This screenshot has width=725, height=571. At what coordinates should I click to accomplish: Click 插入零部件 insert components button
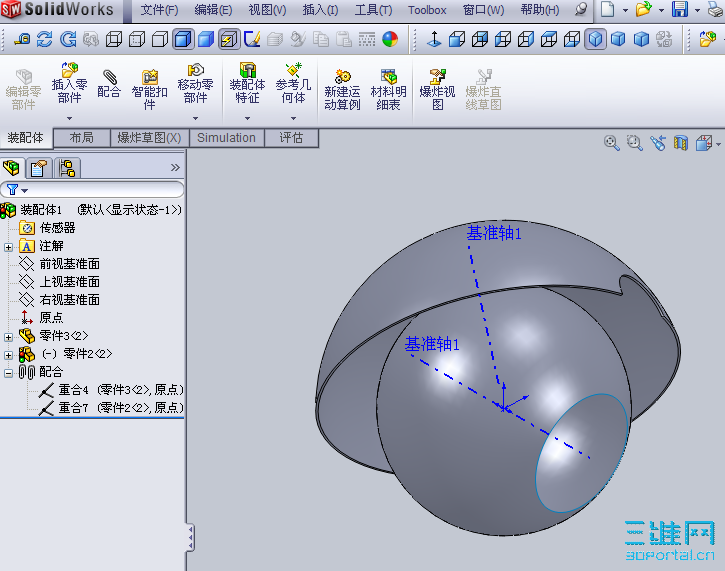pyautogui.click(x=69, y=84)
